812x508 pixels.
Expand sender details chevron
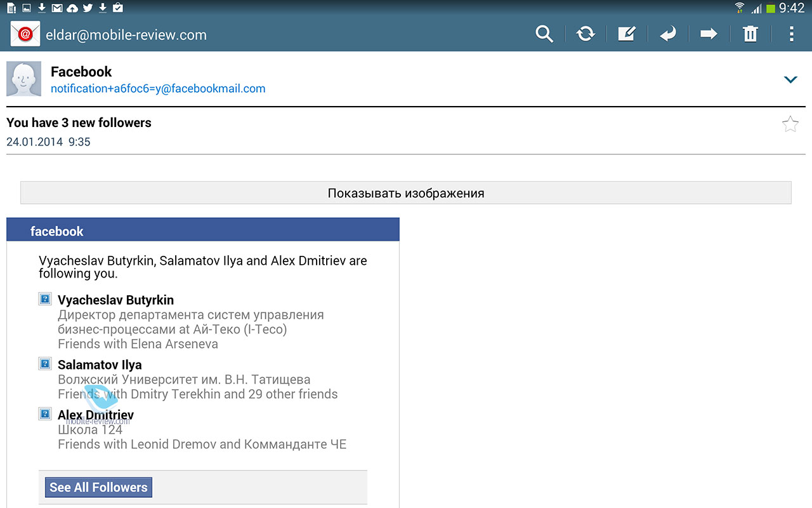pos(790,80)
